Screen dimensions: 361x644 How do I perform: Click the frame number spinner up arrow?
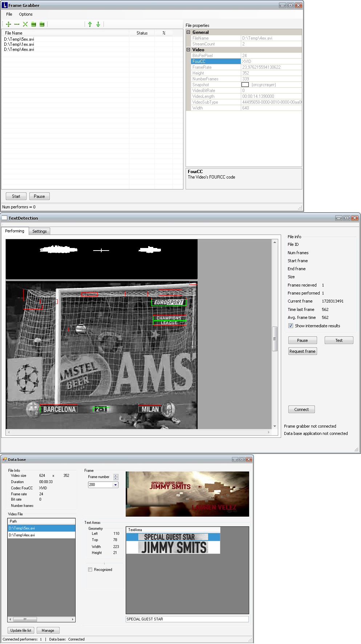click(x=116, y=475)
